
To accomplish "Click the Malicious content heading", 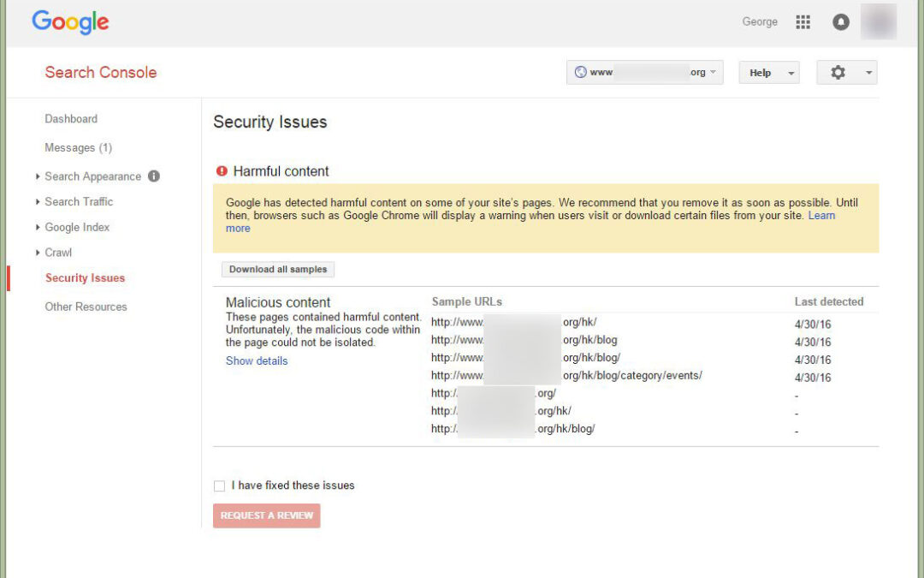I will [278, 302].
